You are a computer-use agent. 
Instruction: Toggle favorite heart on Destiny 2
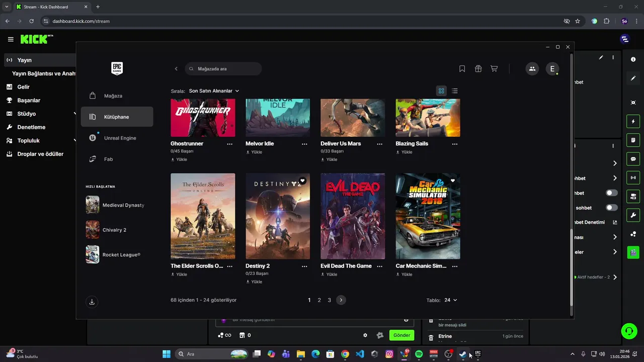pos(302,180)
